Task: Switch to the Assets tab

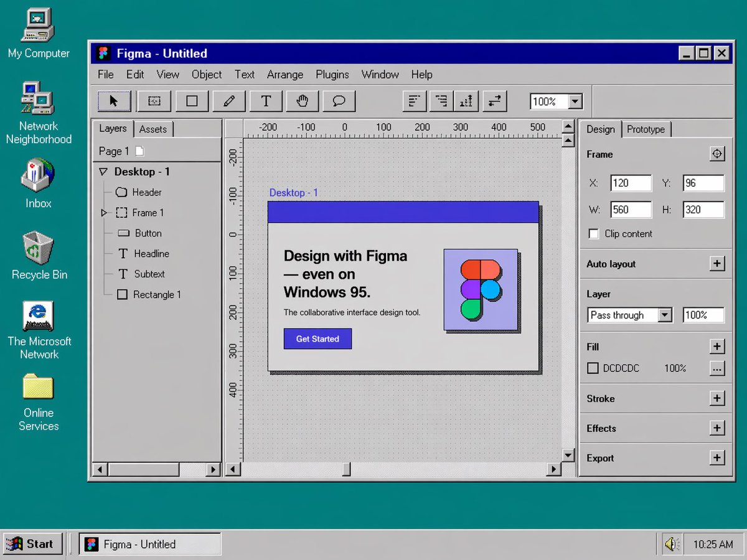Action: click(x=153, y=129)
